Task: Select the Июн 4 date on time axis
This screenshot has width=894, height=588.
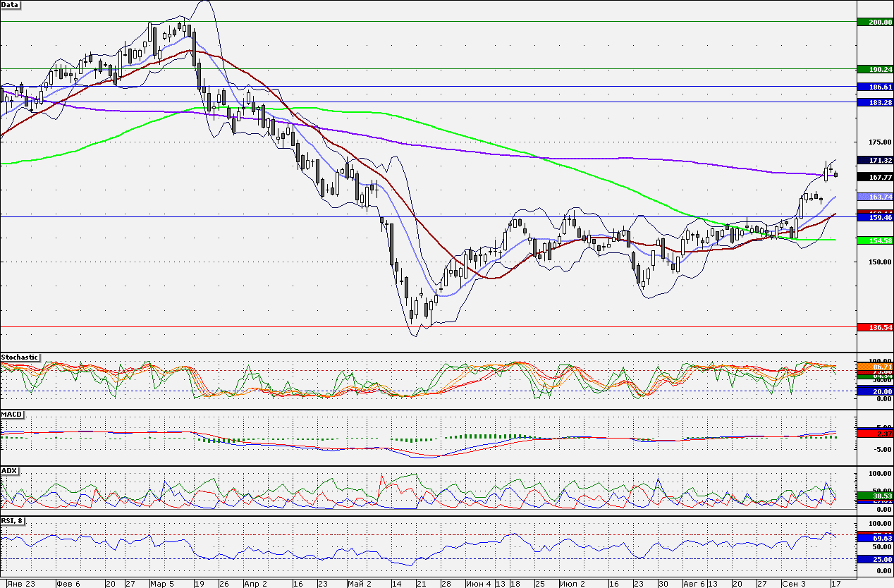Action: [479, 584]
